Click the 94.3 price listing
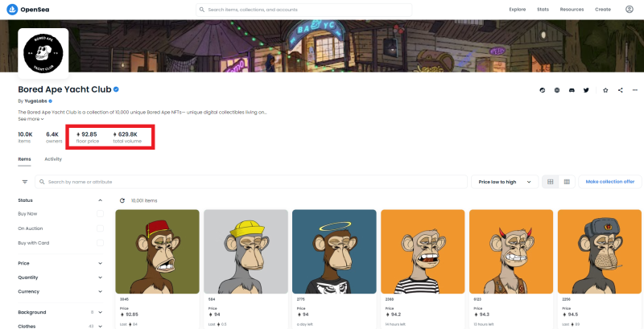644x329 pixels. [481, 315]
